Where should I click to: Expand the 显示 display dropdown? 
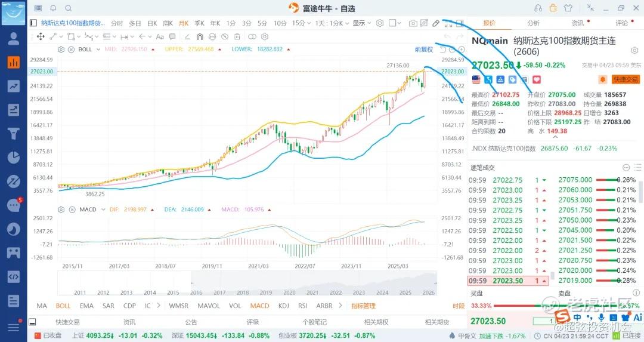click(x=361, y=23)
